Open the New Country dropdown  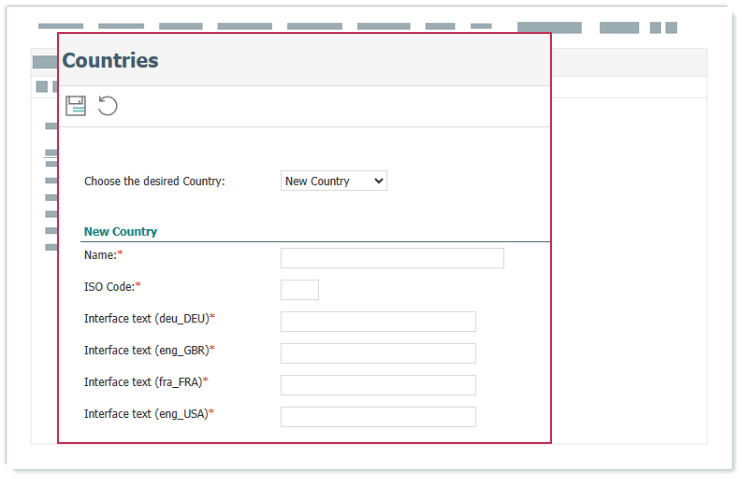click(x=334, y=181)
